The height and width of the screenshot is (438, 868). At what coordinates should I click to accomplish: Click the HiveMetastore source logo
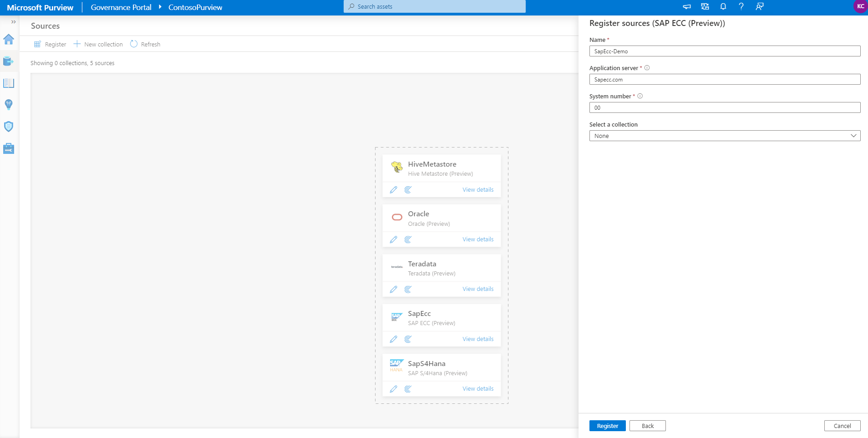pos(397,168)
